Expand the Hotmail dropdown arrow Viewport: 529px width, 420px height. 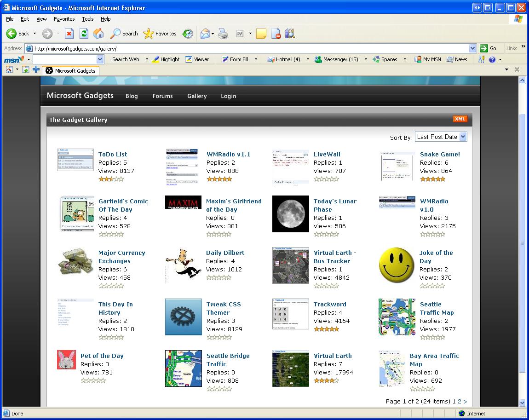308,59
